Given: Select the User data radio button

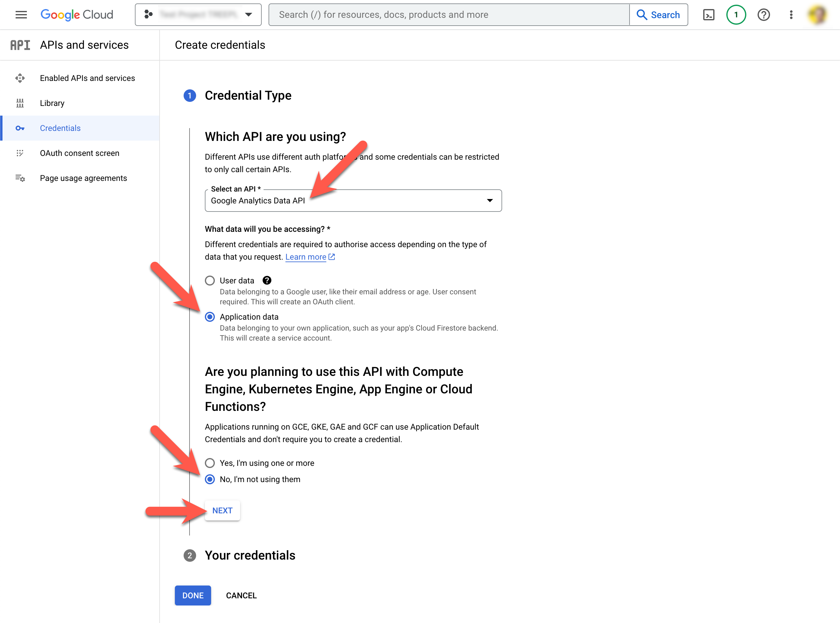Looking at the screenshot, I should click(x=210, y=281).
